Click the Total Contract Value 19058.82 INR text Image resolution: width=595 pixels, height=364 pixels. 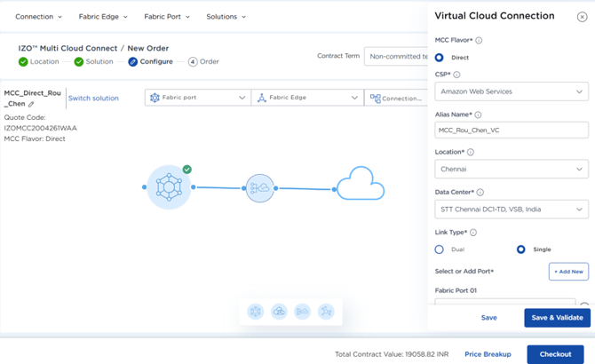392,354
